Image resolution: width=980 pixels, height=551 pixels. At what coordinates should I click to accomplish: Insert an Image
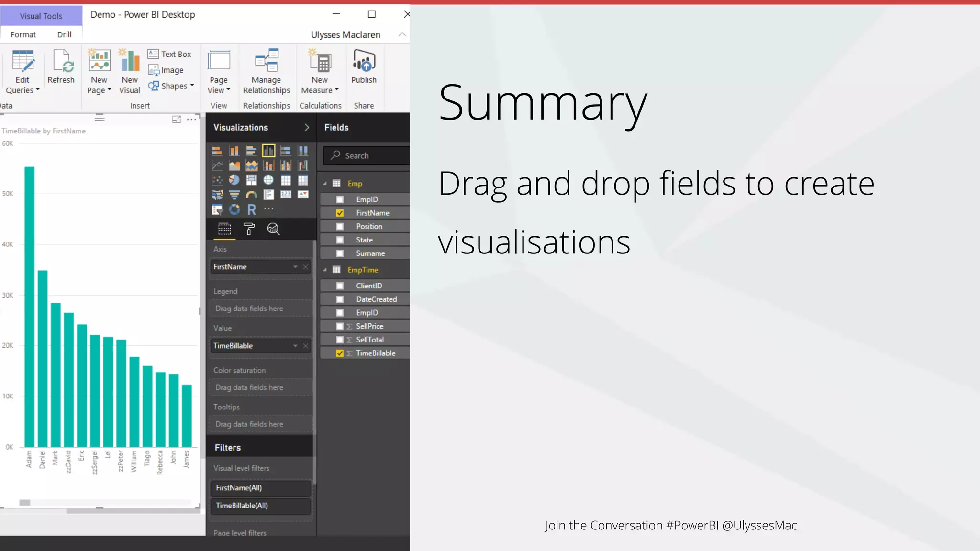166,70
